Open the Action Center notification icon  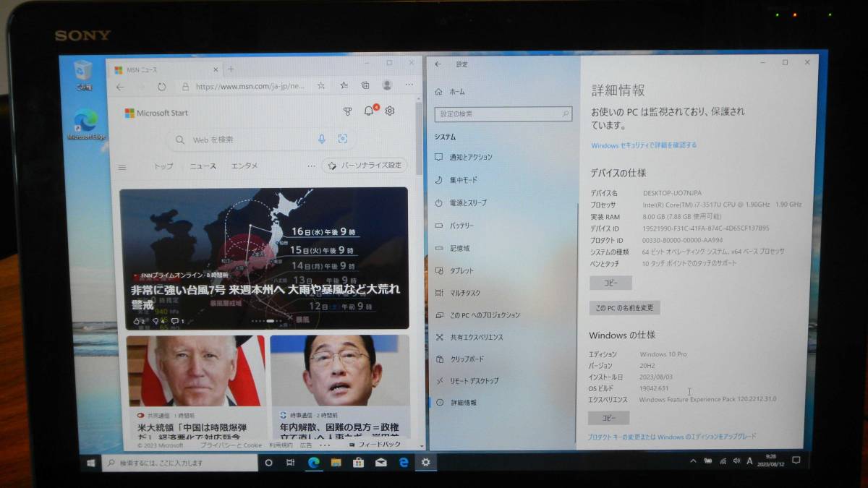(796, 460)
